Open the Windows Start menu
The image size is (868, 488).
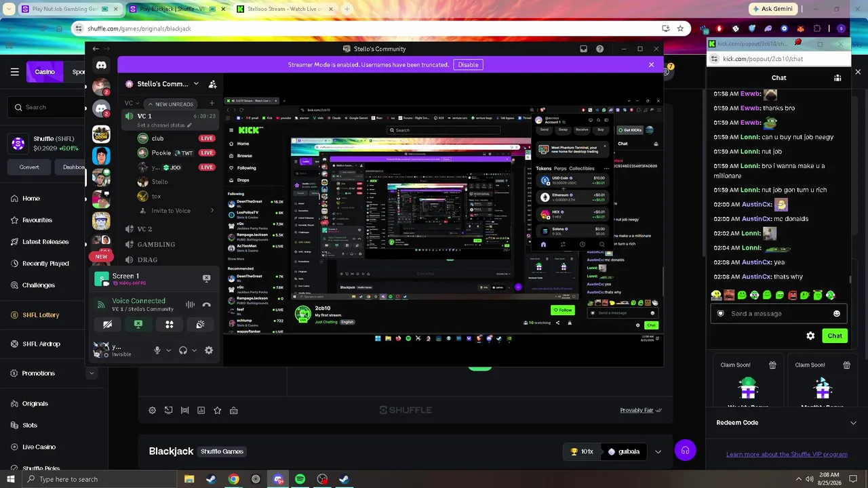[x=10, y=479]
